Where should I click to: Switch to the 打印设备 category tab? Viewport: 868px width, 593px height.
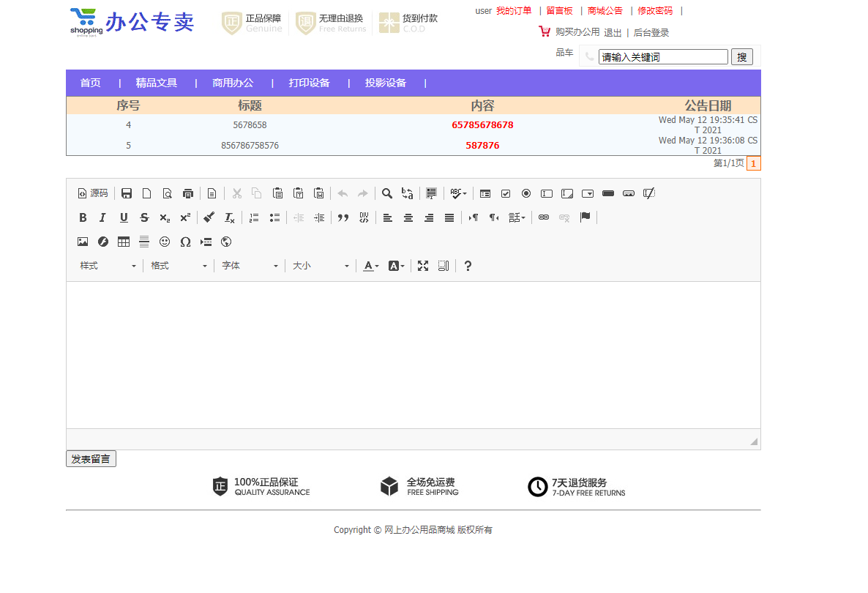coord(309,83)
